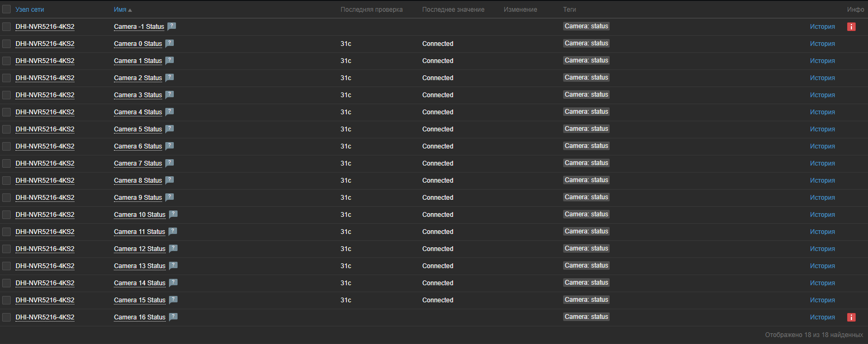Click the Camera: status tag on Camera 6 row
The width and height of the screenshot is (868, 344).
coord(586,146)
